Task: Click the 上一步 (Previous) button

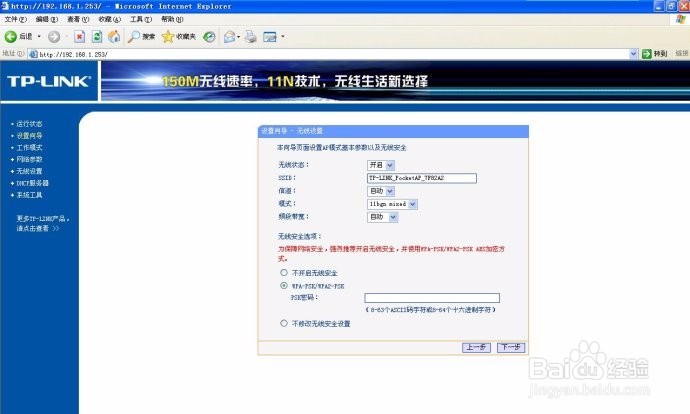Action: 476,347
